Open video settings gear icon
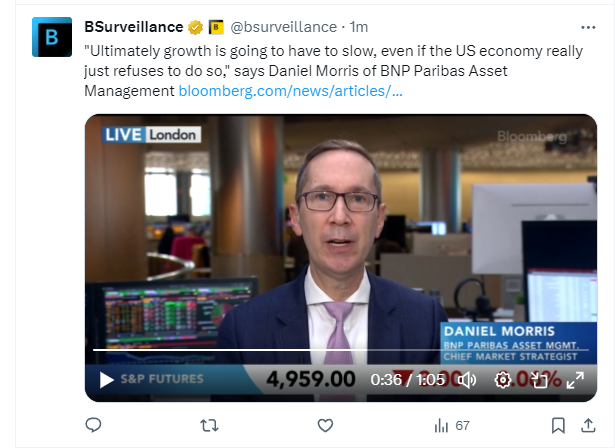The height and width of the screenshot is (448, 615). (x=502, y=380)
